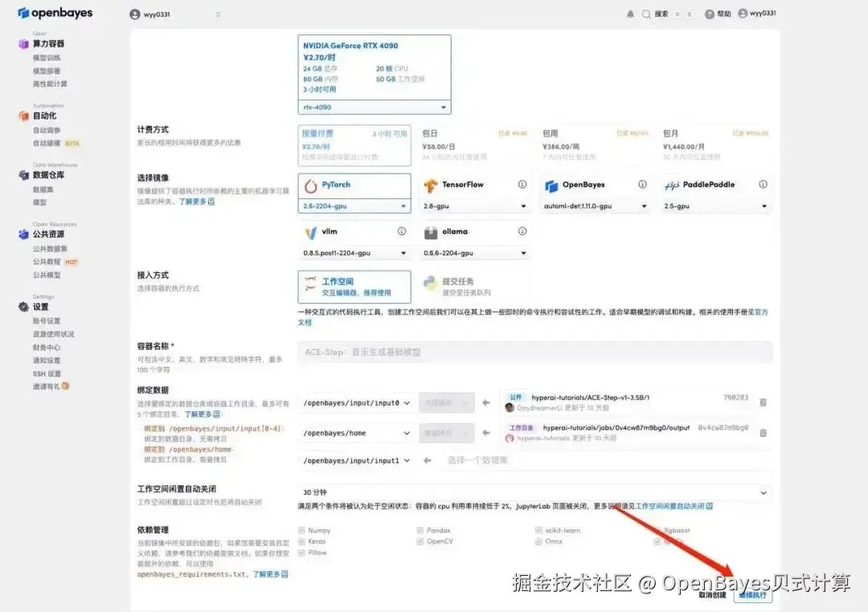
Task: Click the 选择一个数据集 field
Action: coord(606,460)
